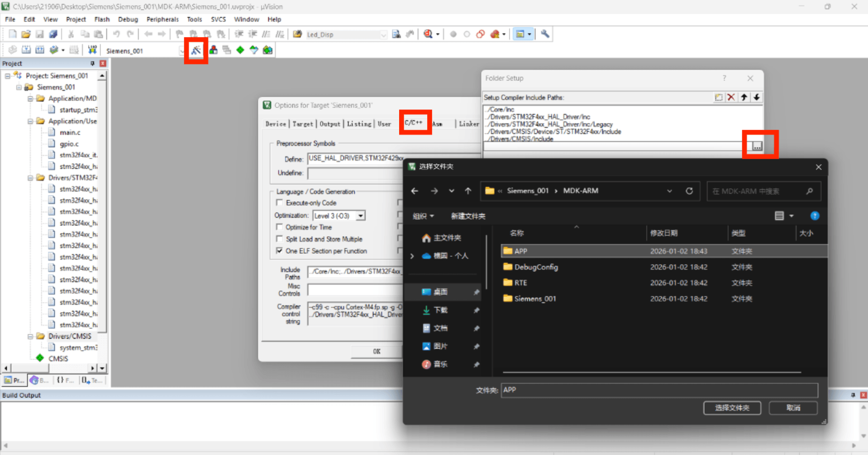
Task: Open the Optimization level dropdown
Action: pyautogui.click(x=361, y=216)
